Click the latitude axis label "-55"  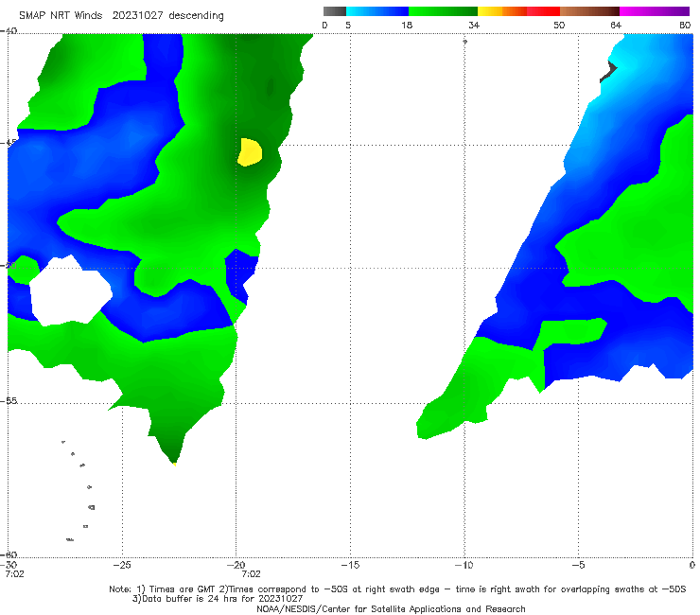(9, 401)
